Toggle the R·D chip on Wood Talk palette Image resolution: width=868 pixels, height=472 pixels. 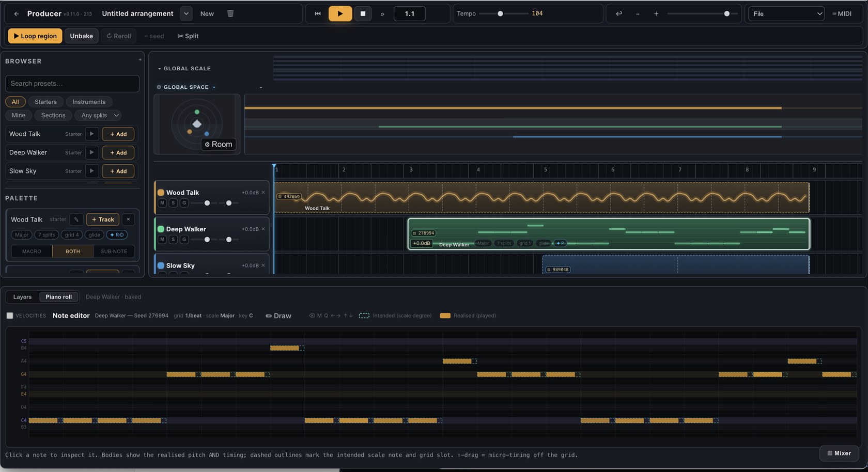(117, 235)
